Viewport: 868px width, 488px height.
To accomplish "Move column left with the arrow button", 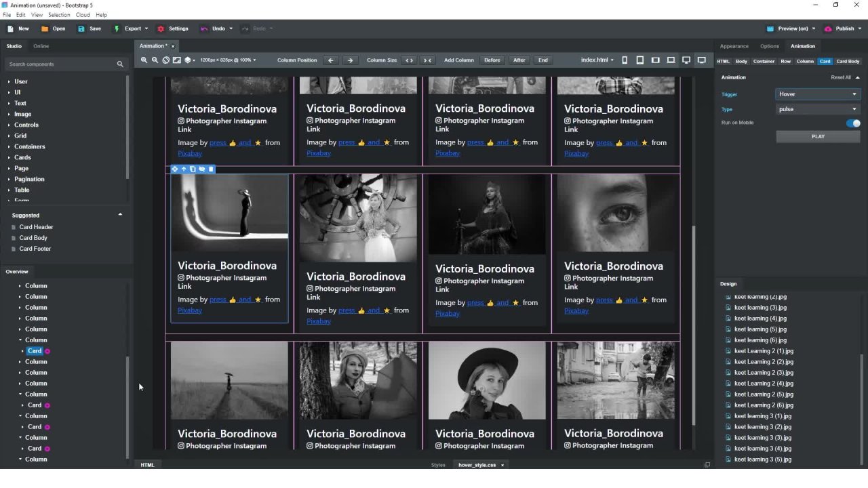I will (x=331, y=60).
